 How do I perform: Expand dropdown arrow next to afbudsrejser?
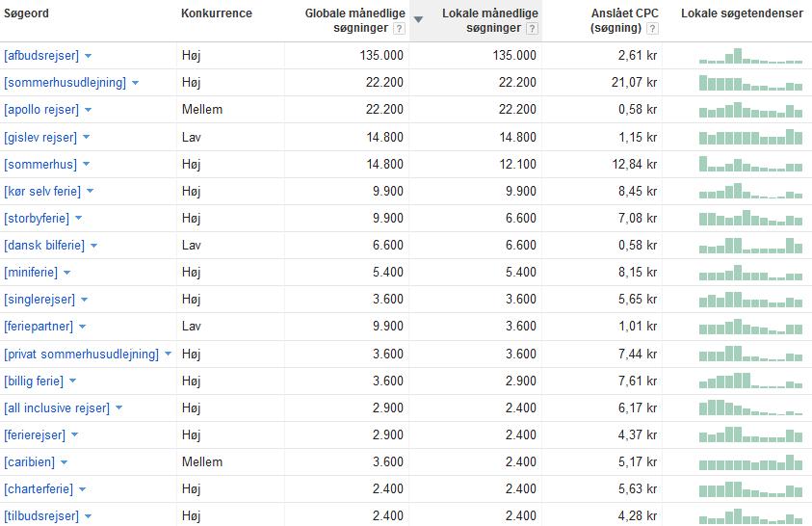click(88, 56)
